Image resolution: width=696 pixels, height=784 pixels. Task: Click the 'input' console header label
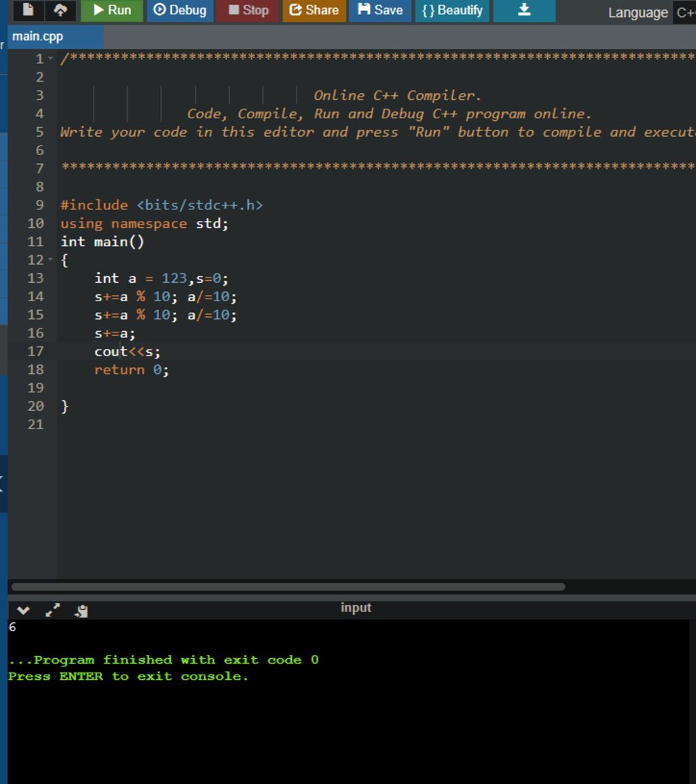pos(355,607)
